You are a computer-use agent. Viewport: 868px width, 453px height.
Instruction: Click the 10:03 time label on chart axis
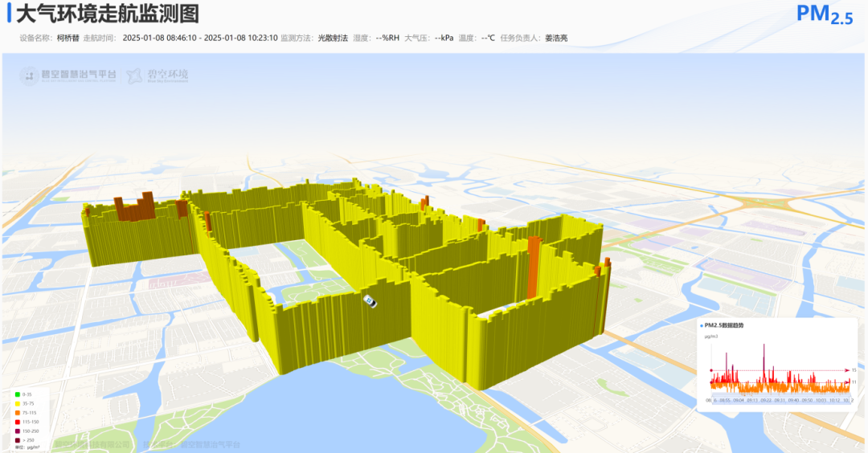pyautogui.click(x=821, y=401)
